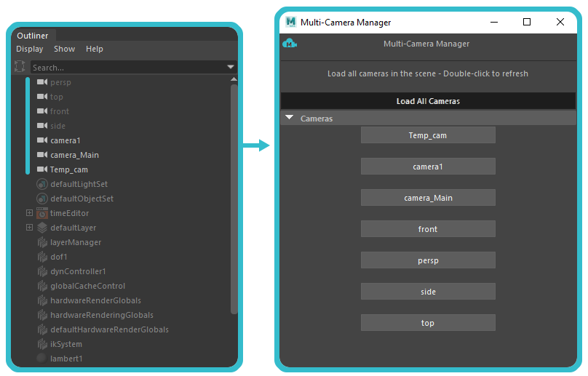
Task: Close the Multi-Camera Manager window
Action: (560, 22)
